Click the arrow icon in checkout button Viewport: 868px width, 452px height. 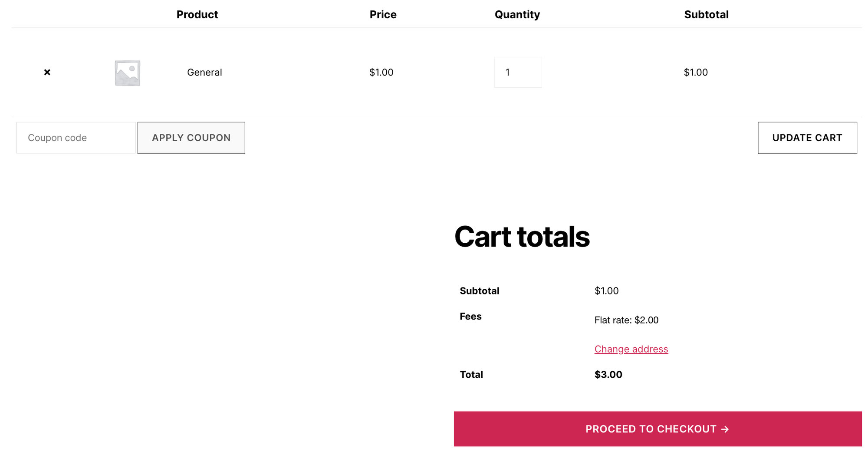725,429
